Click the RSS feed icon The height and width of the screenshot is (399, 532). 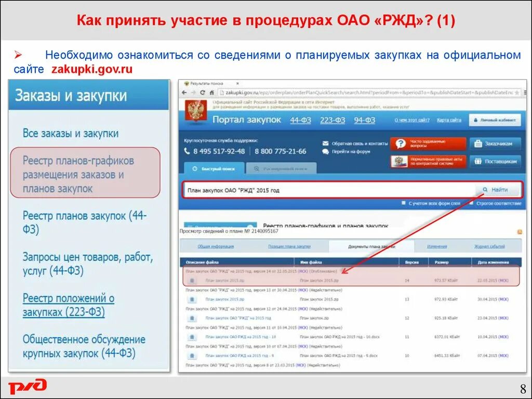[520, 232]
